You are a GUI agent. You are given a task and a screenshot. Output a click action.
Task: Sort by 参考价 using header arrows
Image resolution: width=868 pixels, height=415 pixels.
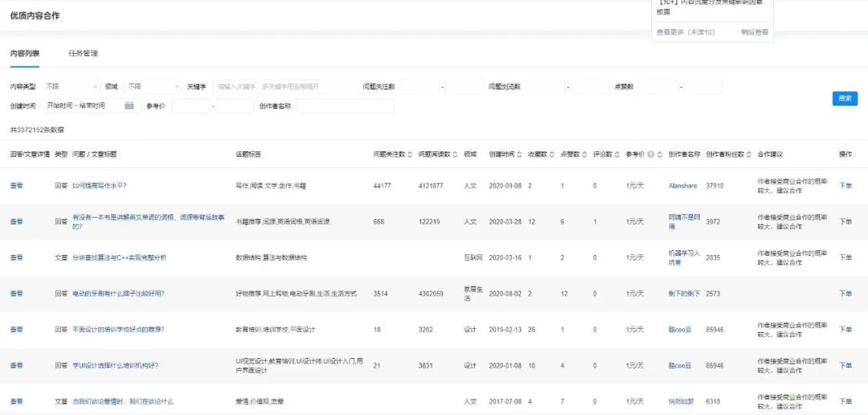pyautogui.click(x=660, y=154)
